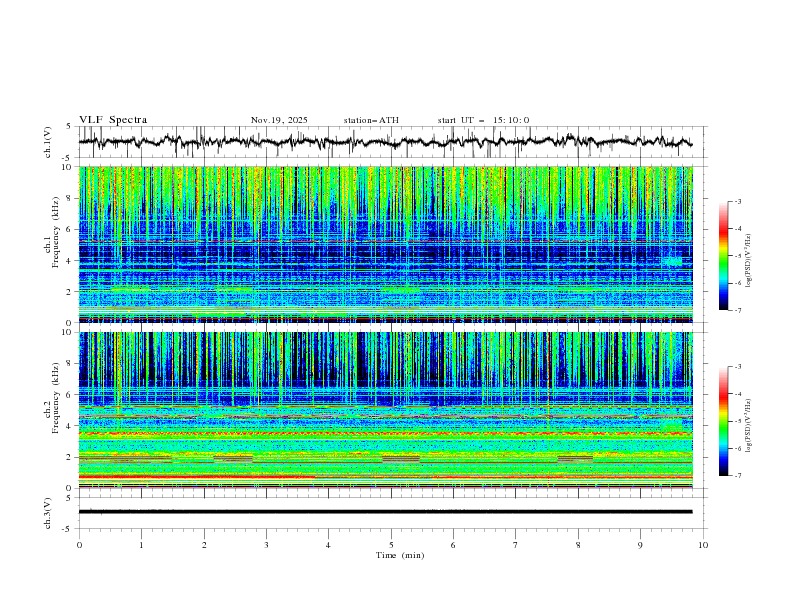The width and height of the screenshot is (792, 612).
Task: Click the ch.2 spectrogram color scale bar
Action: click(724, 421)
